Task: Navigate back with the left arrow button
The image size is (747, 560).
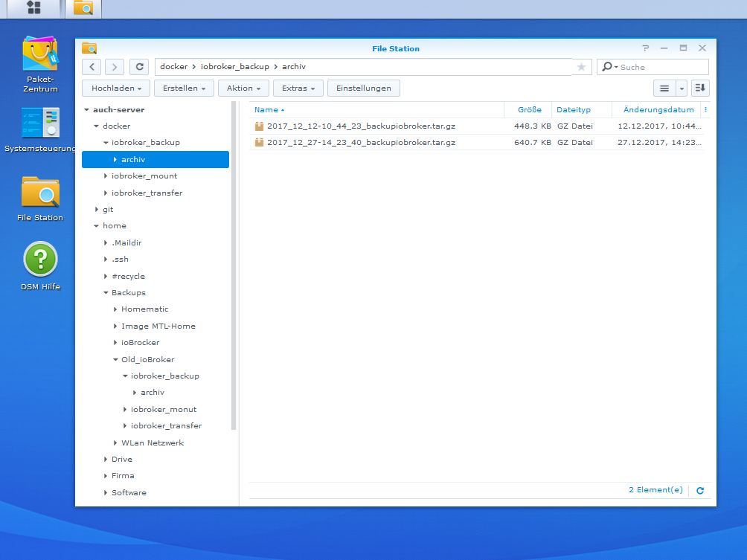Action: pyautogui.click(x=91, y=67)
